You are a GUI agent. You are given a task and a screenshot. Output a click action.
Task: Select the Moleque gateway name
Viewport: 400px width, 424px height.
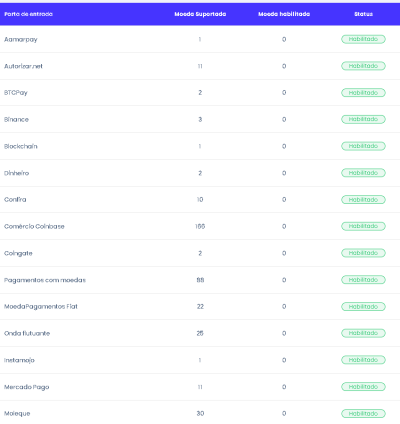[17, 414]
